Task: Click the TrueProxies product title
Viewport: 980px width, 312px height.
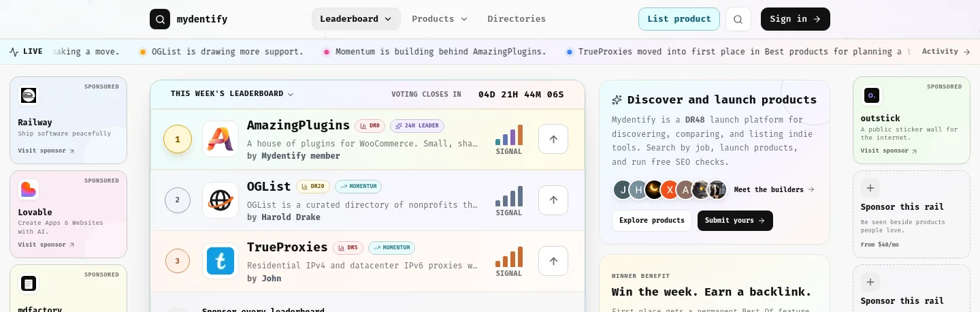Action: [287, 247]
